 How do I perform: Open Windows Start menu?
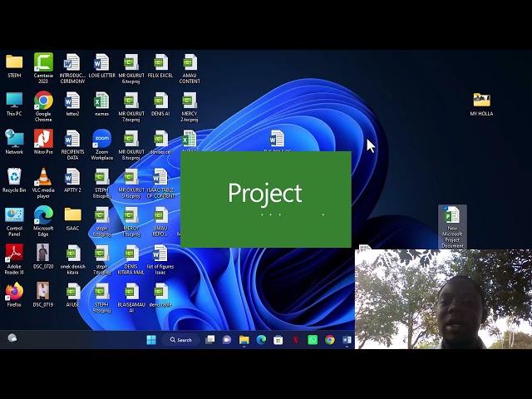[151, 340]
